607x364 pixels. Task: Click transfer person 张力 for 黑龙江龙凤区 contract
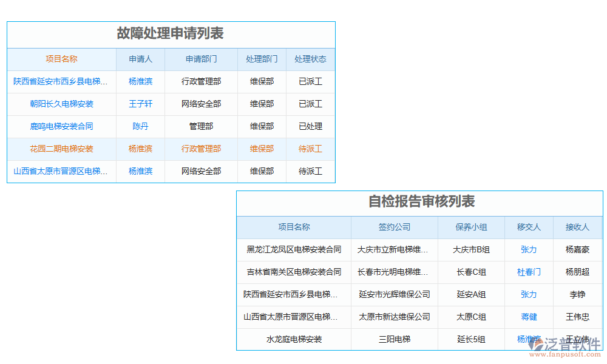click(528, 249)
